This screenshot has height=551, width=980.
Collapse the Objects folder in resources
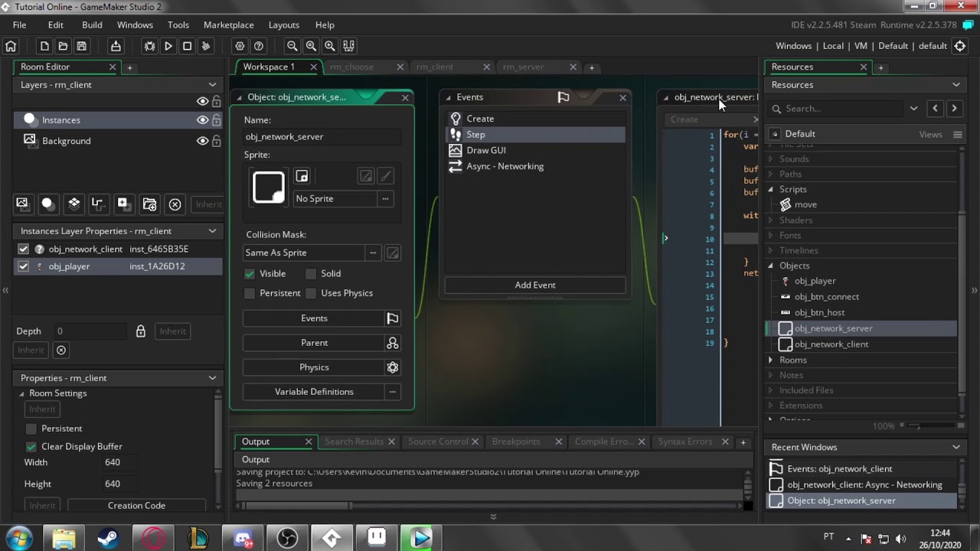[x=771, y=266]
